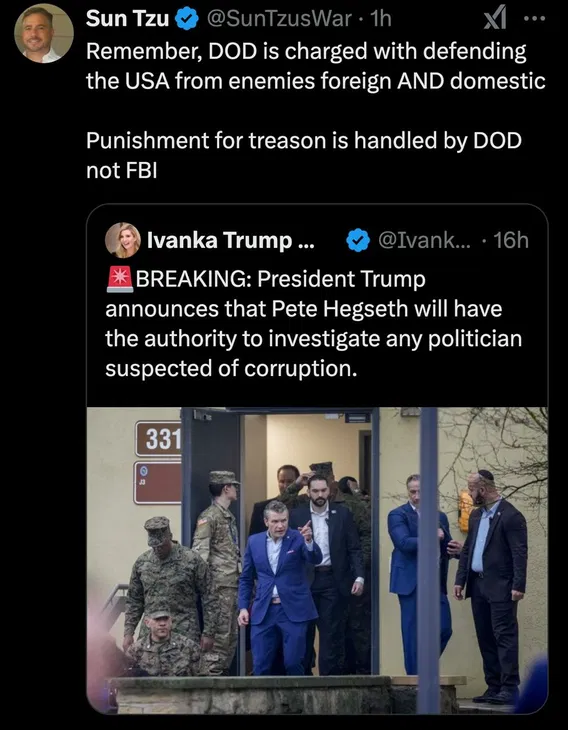568x730 pixels.
Task: Click Ivanka Trump's avatar in quoted post
Action: pos(122,240)
